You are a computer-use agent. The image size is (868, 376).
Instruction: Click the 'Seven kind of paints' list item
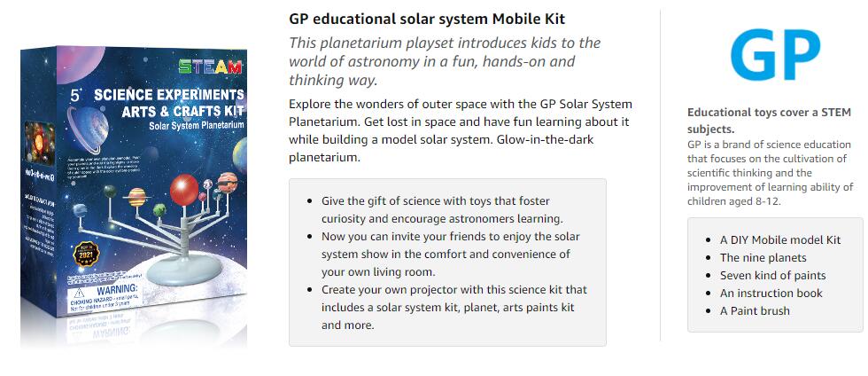tap(772, 275)
